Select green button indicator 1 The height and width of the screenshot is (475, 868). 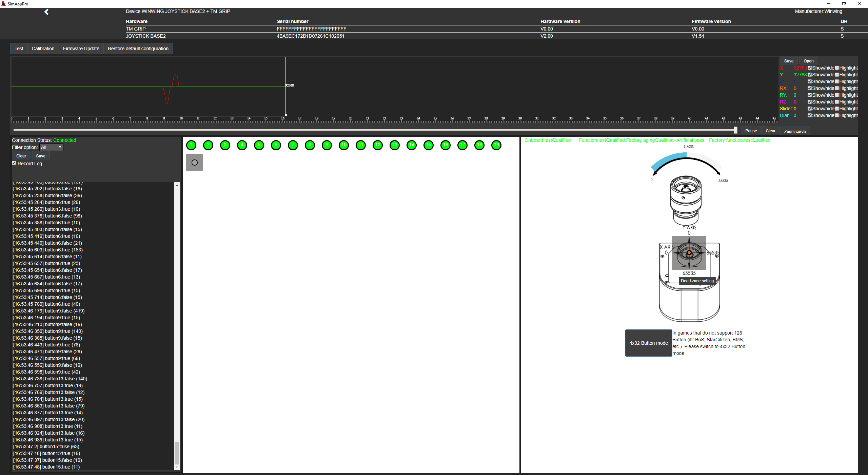pyautogui.click(x=191, y=145)
